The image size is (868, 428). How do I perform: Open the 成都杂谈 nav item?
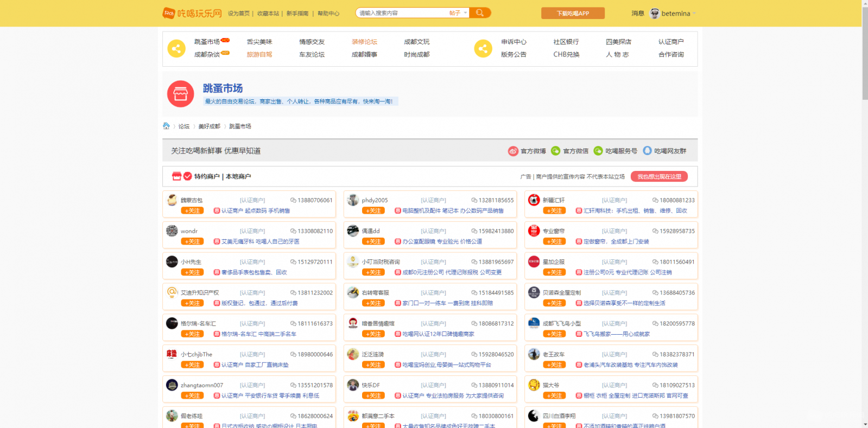(207, 54)
